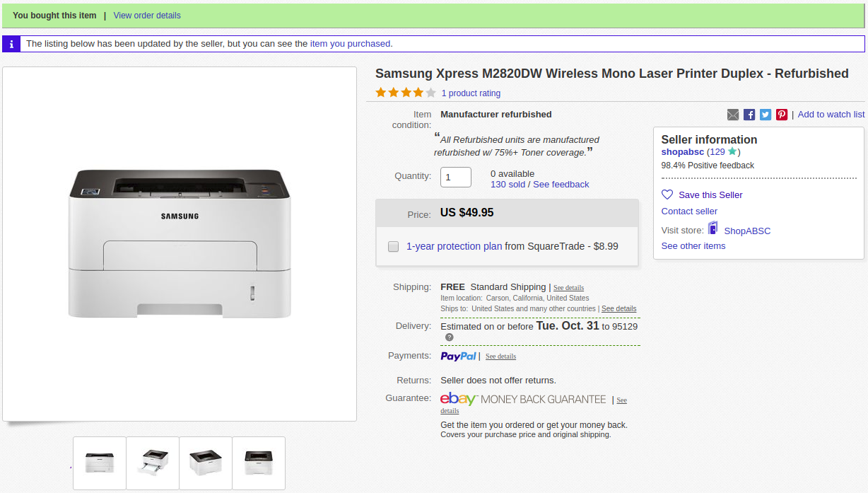Click the Quantity input field
868x493 pixels.
tap(456, 177)
